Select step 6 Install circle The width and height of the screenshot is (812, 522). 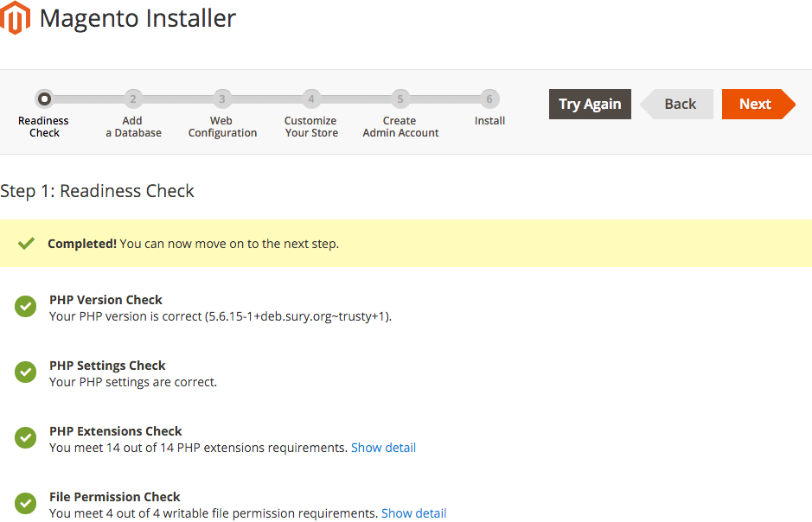coord(489,99)
